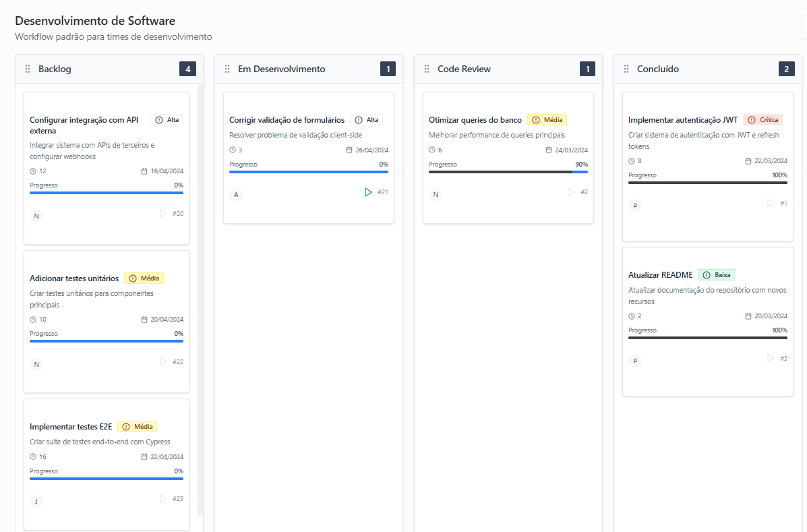Viewport: 807px width, 532px height.
Task: Click the drag handle of the Em Desenvolvimento column
Action: tap(227, 69)
